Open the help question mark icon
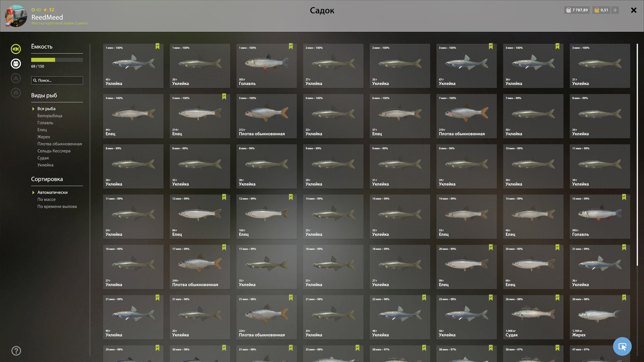Screen dimensions: 644x362 pyautogui.click(x=16, y=351)
